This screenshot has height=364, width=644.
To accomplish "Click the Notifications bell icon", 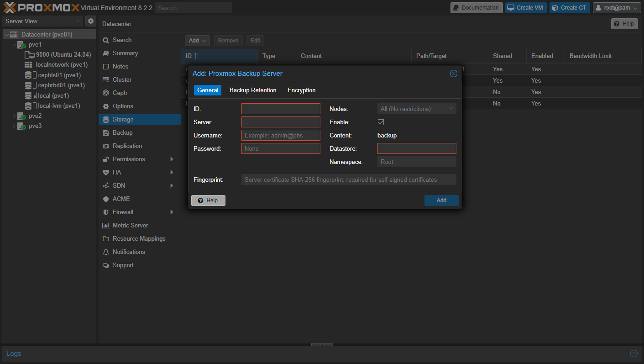I will (x=106, y=252).
